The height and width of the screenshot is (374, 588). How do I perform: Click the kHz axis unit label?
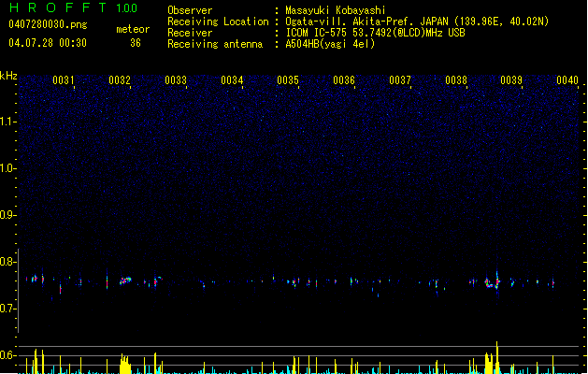pos(8,76)
